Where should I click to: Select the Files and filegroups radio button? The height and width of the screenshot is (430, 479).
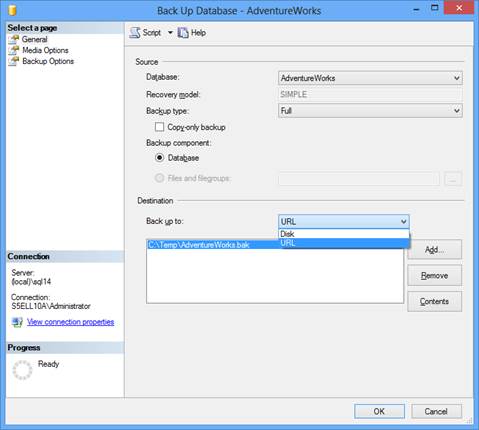(x=159, y=178)
